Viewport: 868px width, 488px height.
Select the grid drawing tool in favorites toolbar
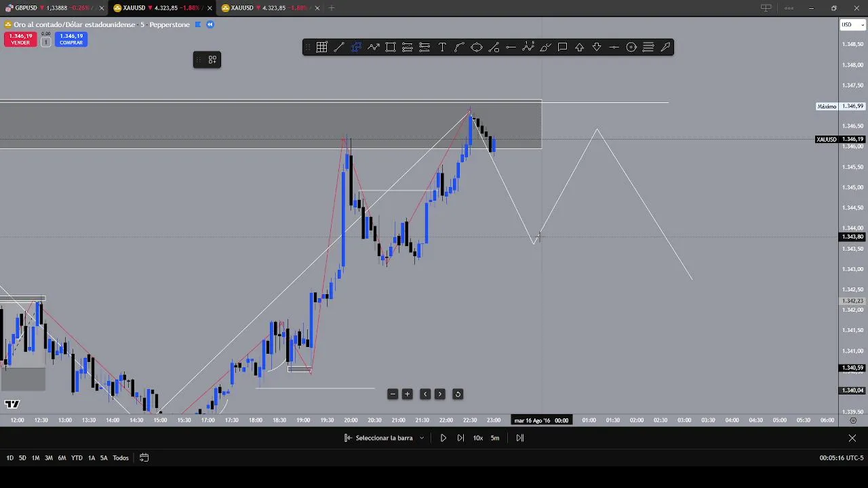321,47
